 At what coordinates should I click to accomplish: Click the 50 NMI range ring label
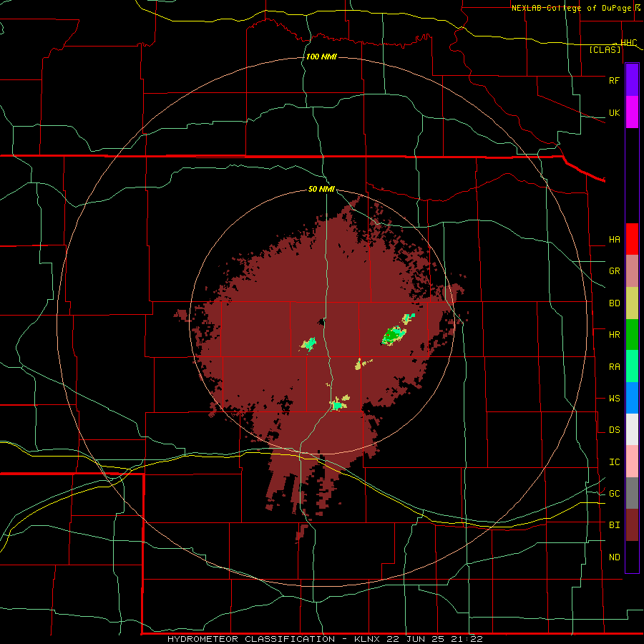click(321, 189)
